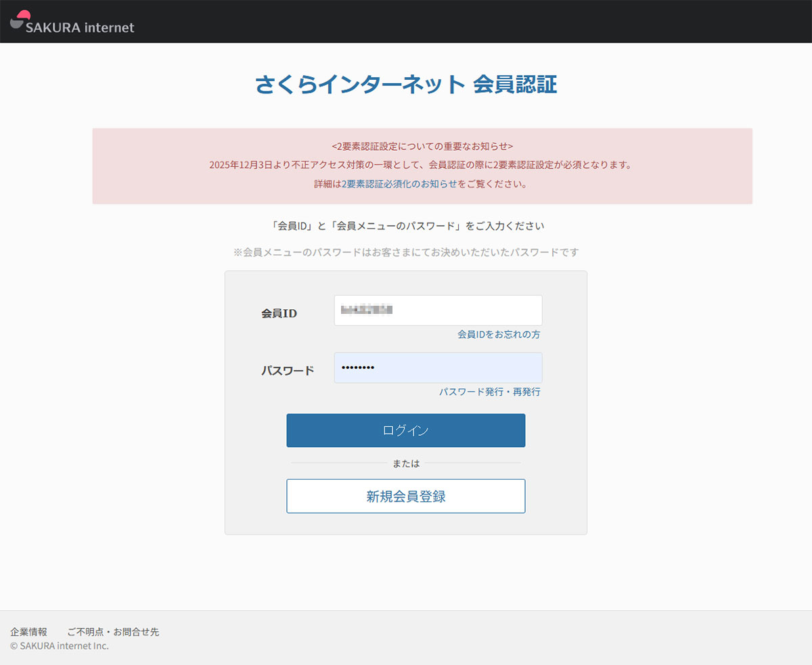
Task: Click the SAKURA internet header wordmark
Action: coord(80,28)
